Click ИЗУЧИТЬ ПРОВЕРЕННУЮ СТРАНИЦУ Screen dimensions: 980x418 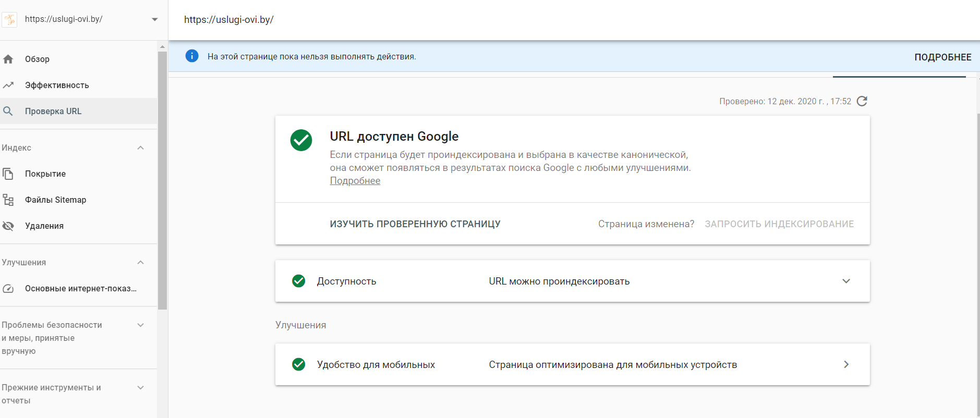[415, 224]
